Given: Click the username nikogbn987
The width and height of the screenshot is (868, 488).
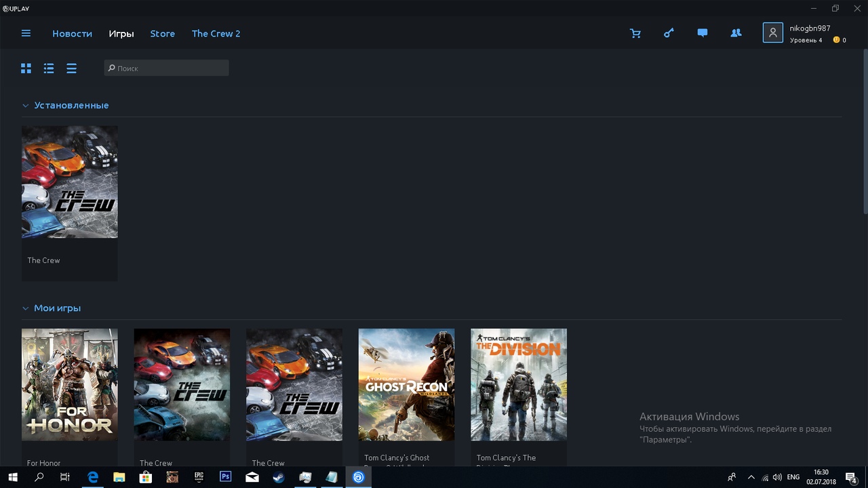Looking at the screenshot, I should click(810, 28).
